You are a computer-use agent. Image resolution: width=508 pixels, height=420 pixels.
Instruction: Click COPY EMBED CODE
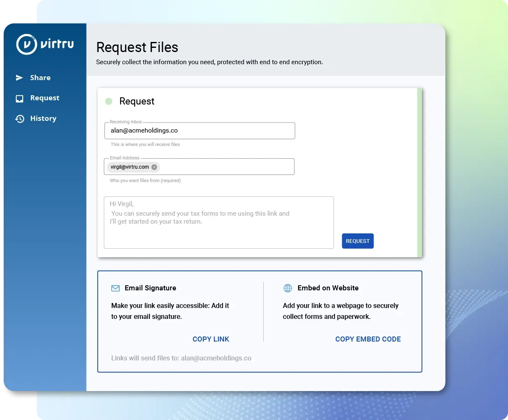click(368, 339)
